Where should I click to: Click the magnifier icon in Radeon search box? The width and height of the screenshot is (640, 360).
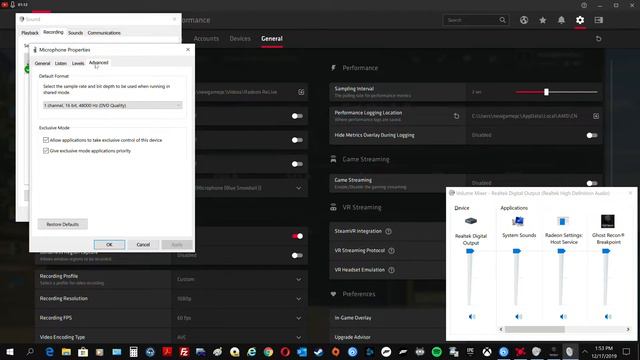(502, 20)
